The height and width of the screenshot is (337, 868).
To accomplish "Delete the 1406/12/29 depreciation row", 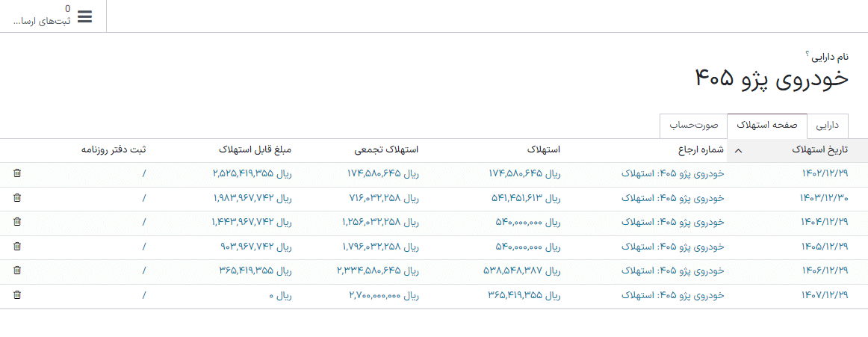I will point(17,270).
